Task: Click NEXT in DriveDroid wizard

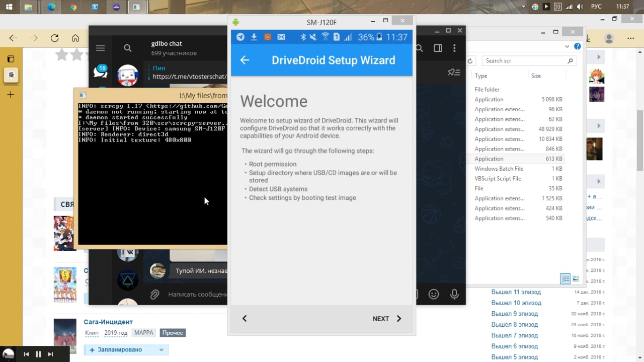Action: (387, 319)
